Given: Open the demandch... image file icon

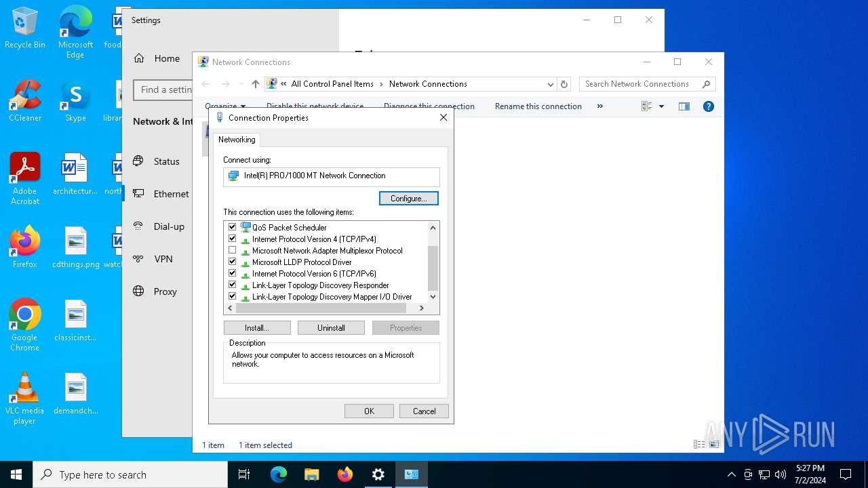Looking at the screenshot, I should [75, 394].
